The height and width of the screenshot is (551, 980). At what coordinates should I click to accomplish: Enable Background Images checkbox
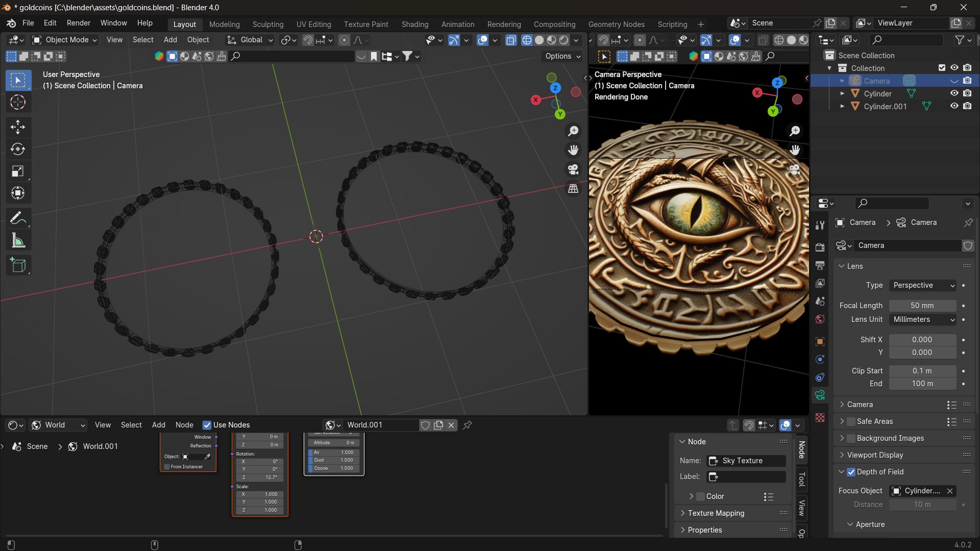click(851, 438)
